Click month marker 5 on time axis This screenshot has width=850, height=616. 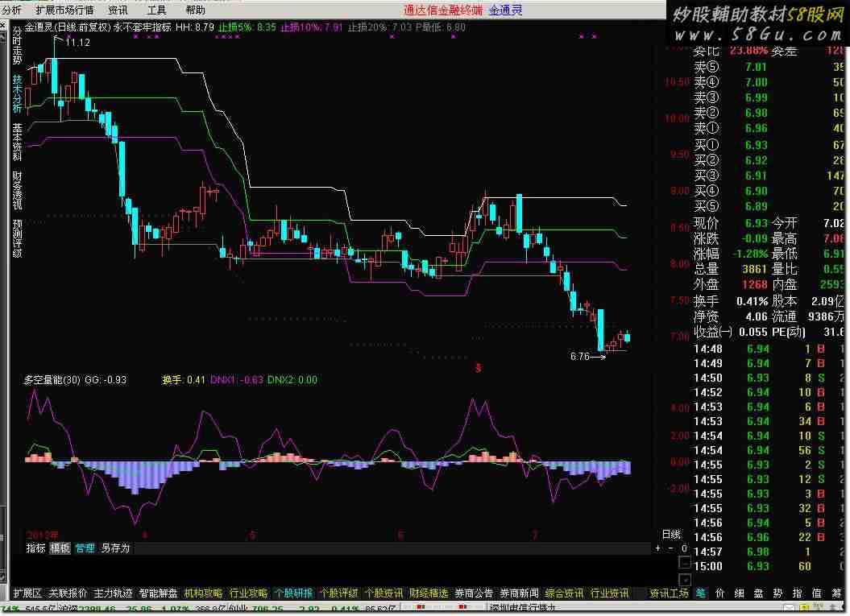point(252,535)
